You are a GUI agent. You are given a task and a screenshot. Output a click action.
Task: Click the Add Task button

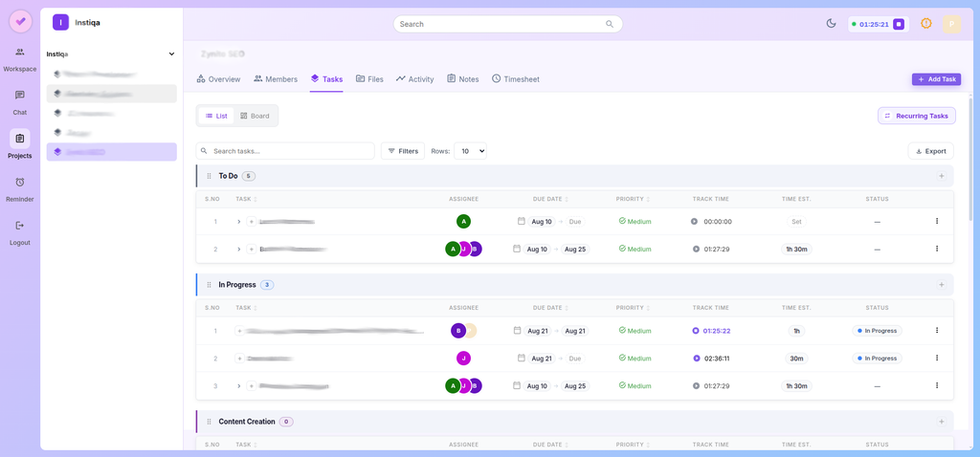click(x=936, y=79)
